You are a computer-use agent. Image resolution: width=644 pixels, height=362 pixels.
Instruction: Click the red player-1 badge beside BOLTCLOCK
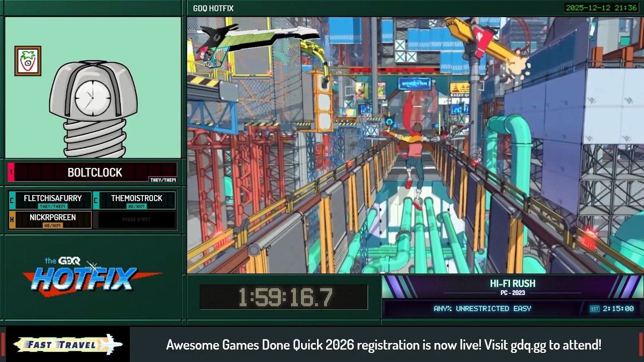(x=11, y=172)
